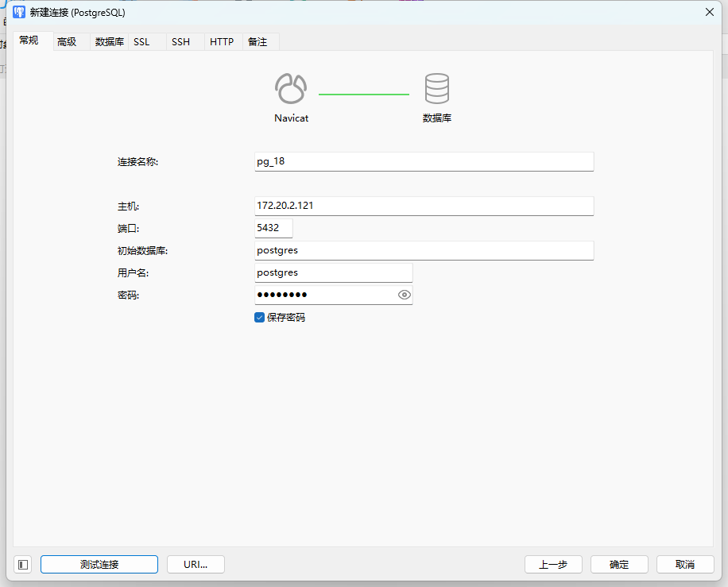Open the URI... dialog button

coord(196,564)
